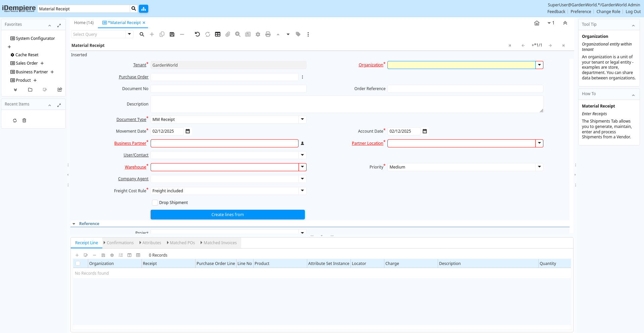Click the Save record toolbar icon

(172, 34)
